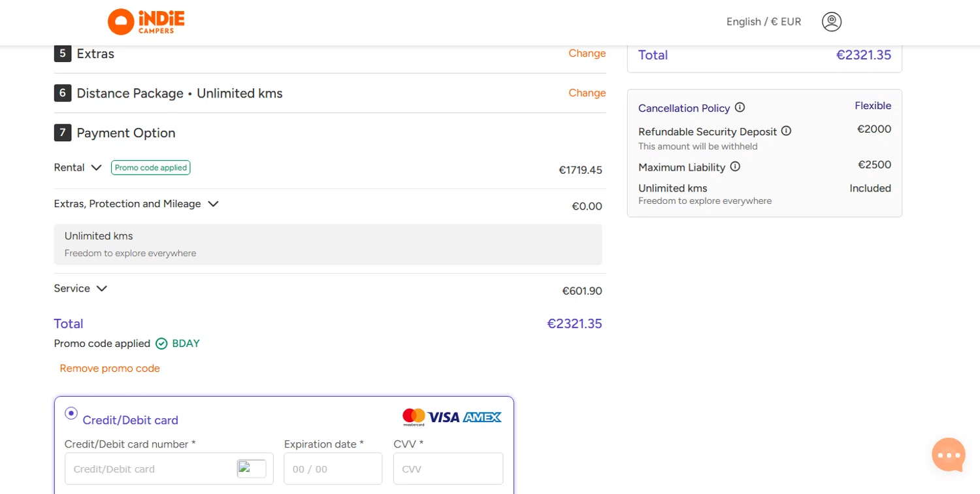The image size is (980, 494).
Task: Open the Indie Campers logo homepage
Action: click(146, 22)
